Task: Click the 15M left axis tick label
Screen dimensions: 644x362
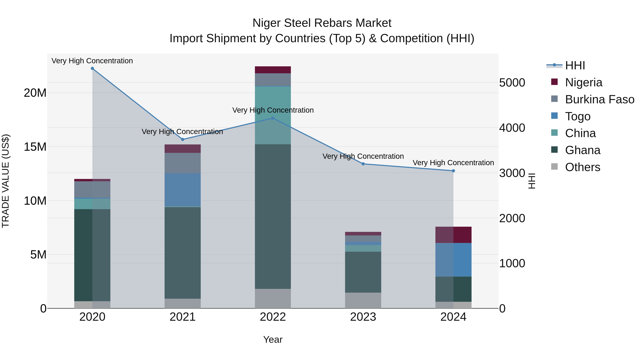Action: (35, 147)
